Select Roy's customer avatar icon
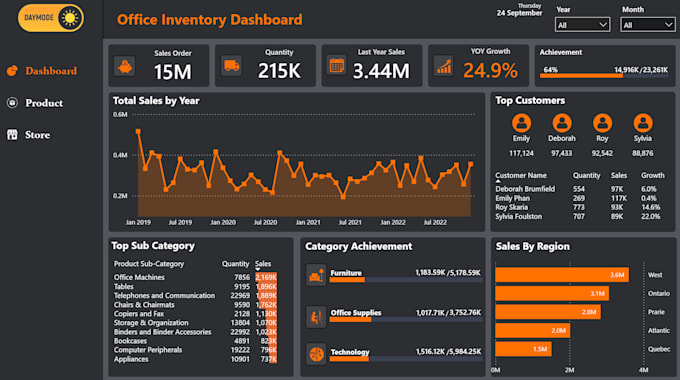 (x=602, y=123)
